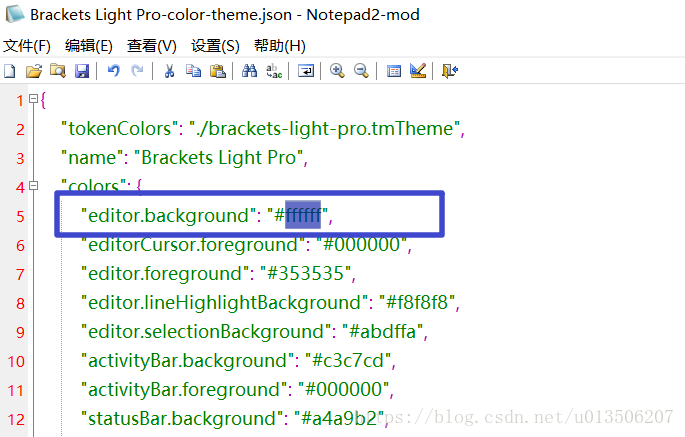Open the Replace tool icon
Image resolution: width=685 pixels, height=437 pixels.
tap(274, 70)
